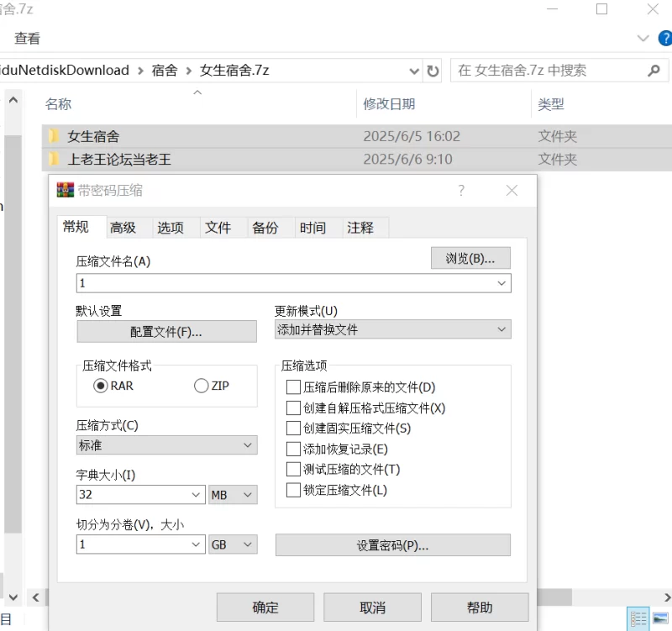Click the dialog's question mark help icon
The image size is (672, 631).
(461, 191)
